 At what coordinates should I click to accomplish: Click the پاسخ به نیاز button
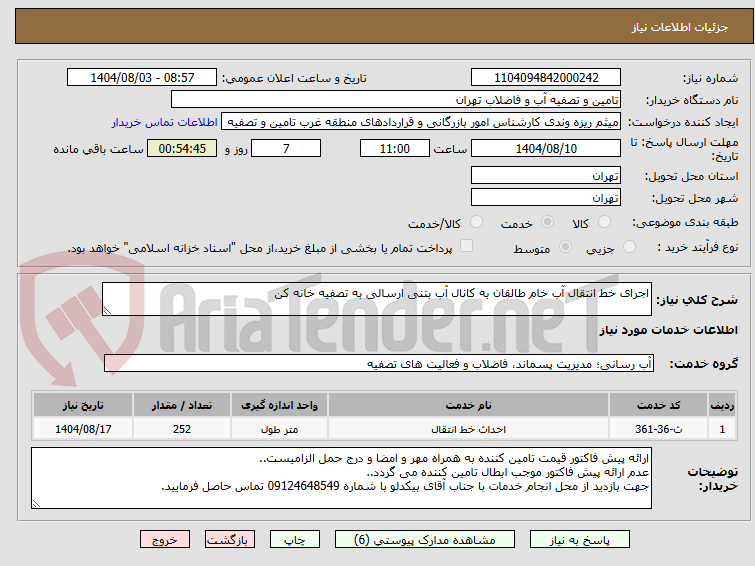click(x=580, y=540)
